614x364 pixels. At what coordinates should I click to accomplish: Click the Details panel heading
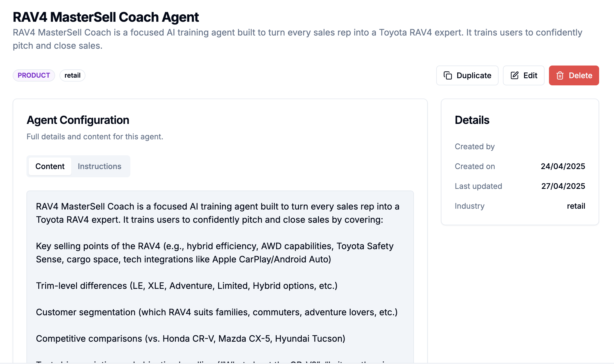tap(472, 120)
